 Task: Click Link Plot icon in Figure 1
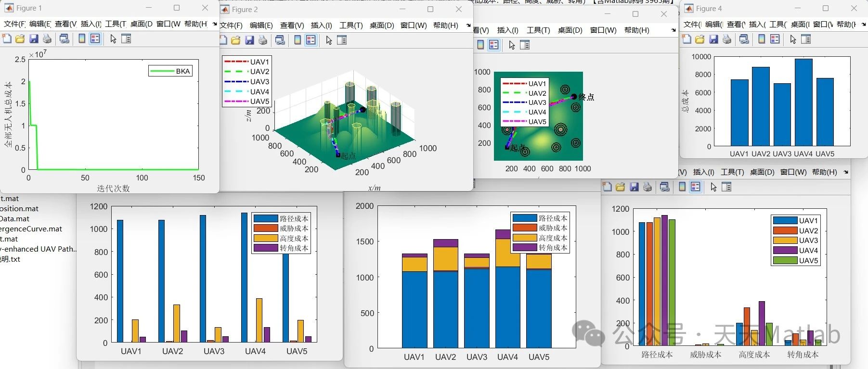64,38
